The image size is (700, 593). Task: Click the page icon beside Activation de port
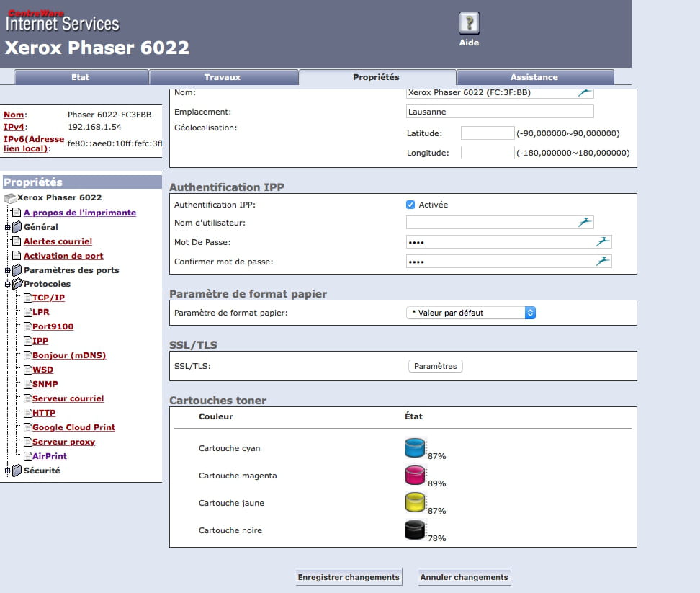pyautogui.click(x=17, y=255)
